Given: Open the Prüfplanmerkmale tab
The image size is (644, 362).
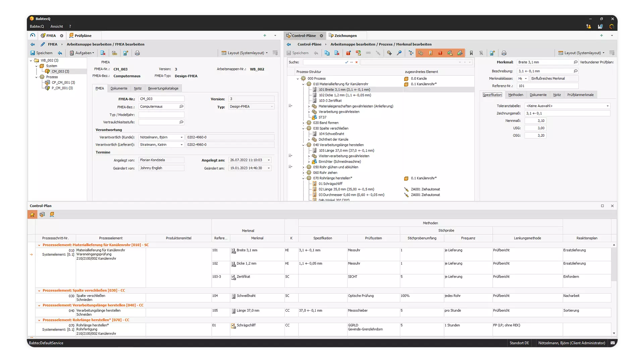Looking at the screenshot, I should coord(580,95).
